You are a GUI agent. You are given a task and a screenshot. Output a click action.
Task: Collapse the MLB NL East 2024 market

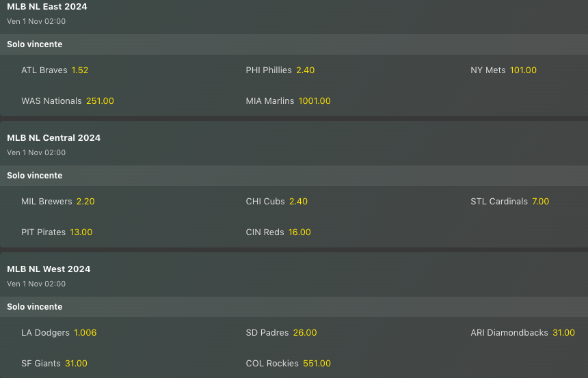(47, 7)
